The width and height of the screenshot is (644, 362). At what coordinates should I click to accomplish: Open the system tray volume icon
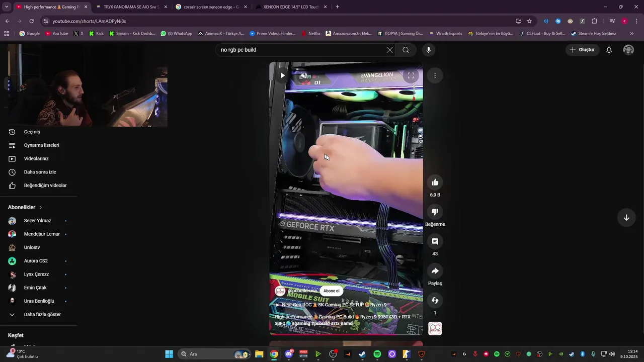point(612,354)
